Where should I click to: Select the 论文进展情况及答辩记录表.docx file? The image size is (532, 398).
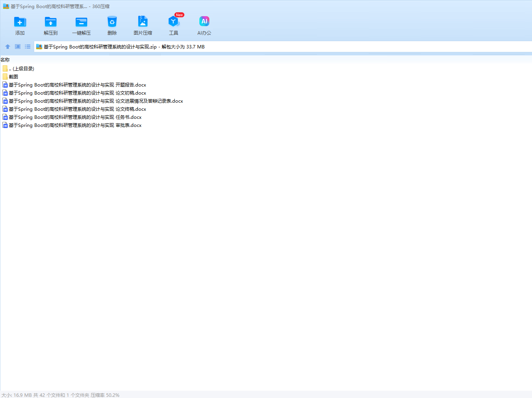click(95, 101)
